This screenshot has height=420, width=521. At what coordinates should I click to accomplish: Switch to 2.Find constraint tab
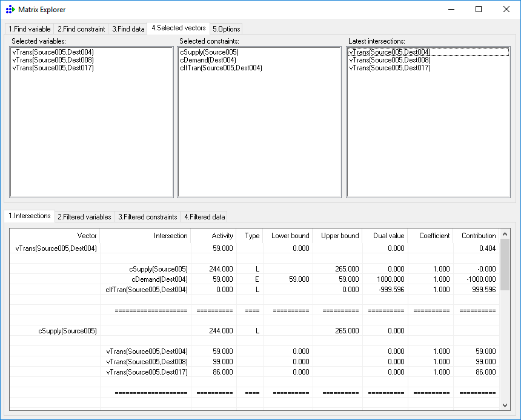point(81,29)
